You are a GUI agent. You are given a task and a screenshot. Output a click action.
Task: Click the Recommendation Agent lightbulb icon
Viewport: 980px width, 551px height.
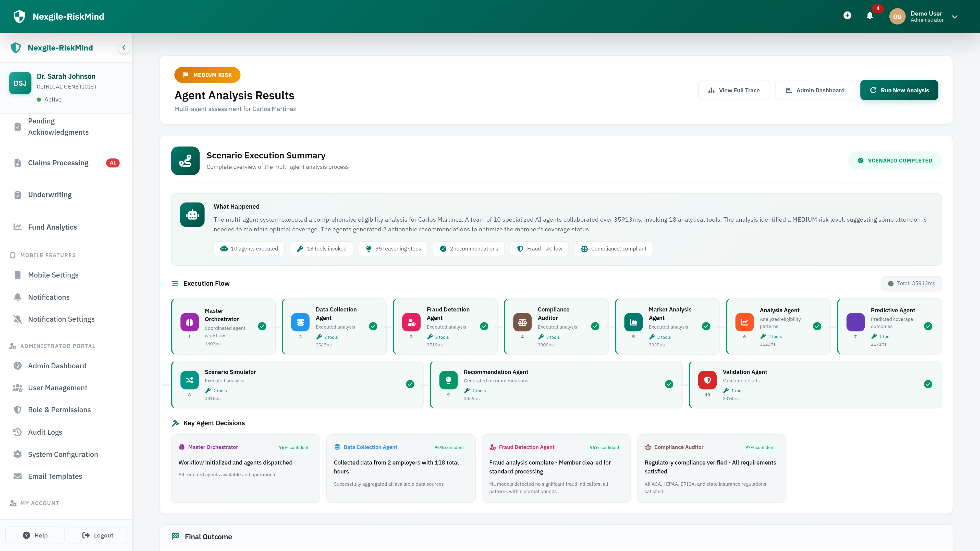point(448,380)
